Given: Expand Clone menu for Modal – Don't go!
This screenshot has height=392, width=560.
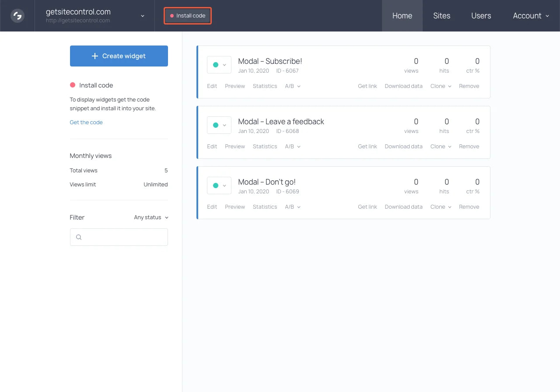Looking at the screenshot, I should click(x=441, y=207).
